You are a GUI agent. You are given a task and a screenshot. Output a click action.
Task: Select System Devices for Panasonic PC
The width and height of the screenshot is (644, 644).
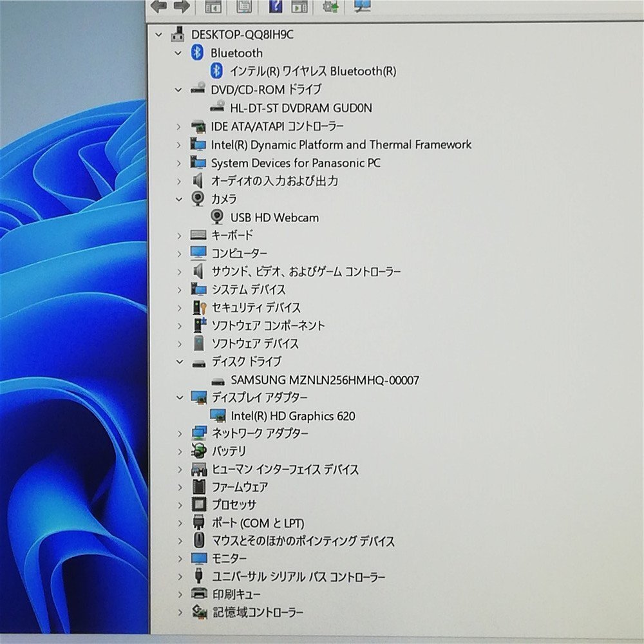(296, 163)
